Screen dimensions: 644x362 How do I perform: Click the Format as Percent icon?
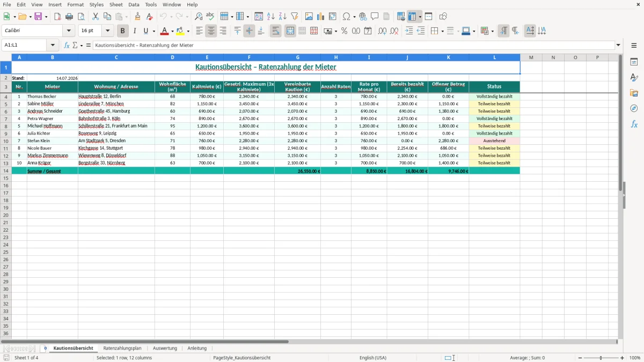coord(345,31)
